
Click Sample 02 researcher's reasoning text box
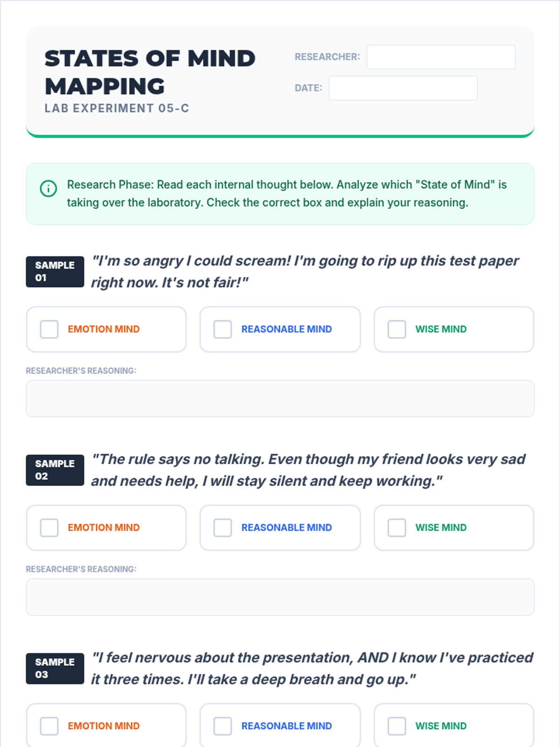[x=280, y=597]
